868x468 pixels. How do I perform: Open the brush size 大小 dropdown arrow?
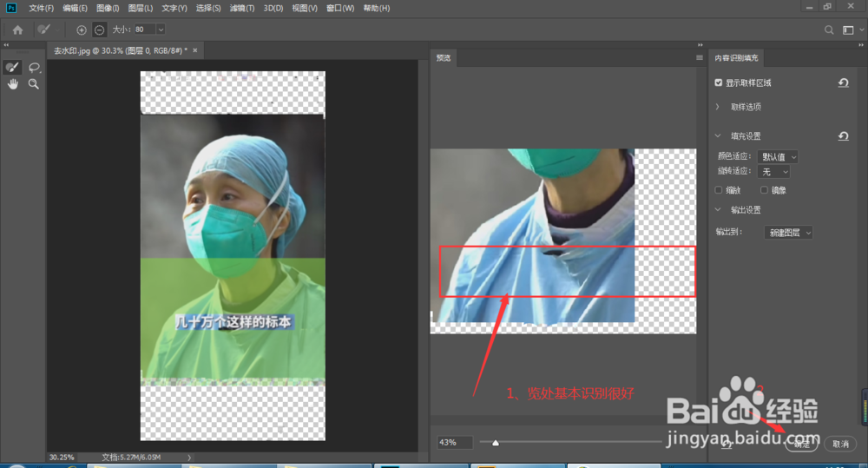click(161, 30)
